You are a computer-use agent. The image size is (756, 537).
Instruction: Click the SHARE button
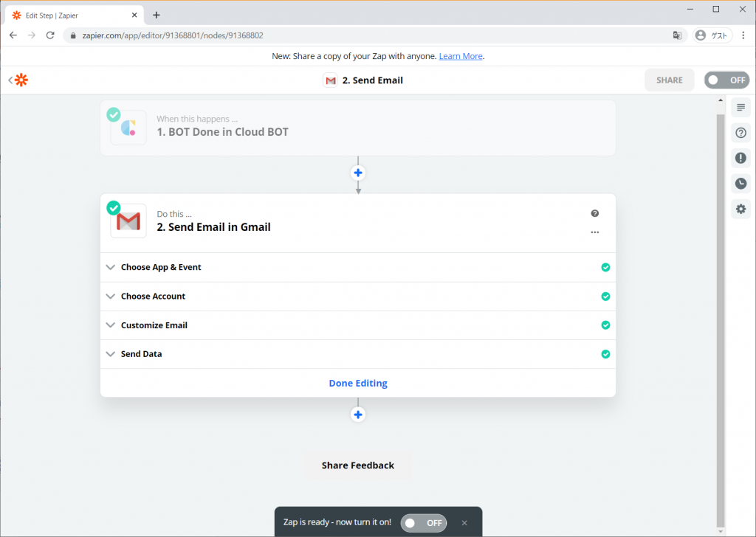coord(669,80)
